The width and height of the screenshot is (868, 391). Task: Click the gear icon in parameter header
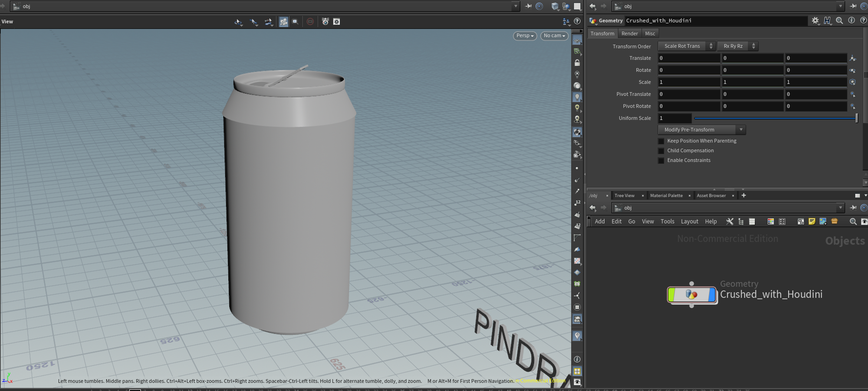pos(815,20)
